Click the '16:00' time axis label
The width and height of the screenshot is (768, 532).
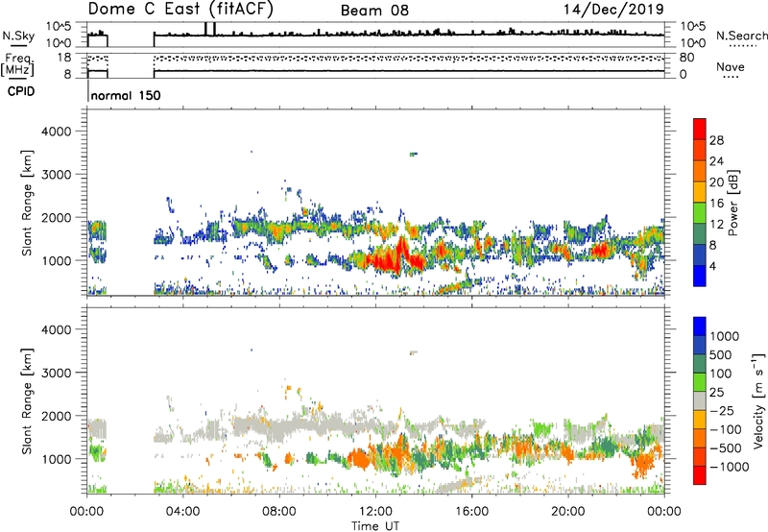coord(471,512)
